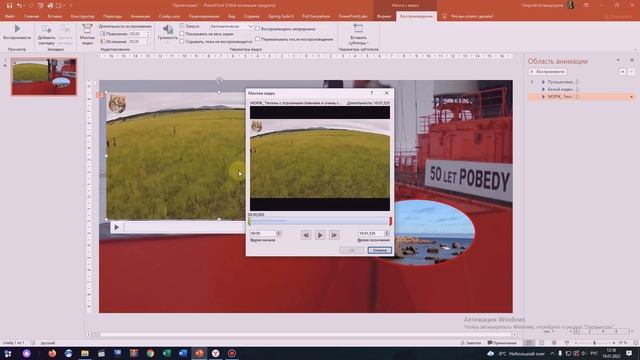Open the Файл tab
This screenshot has width=640, height=360.
click(x=10, y=16)
